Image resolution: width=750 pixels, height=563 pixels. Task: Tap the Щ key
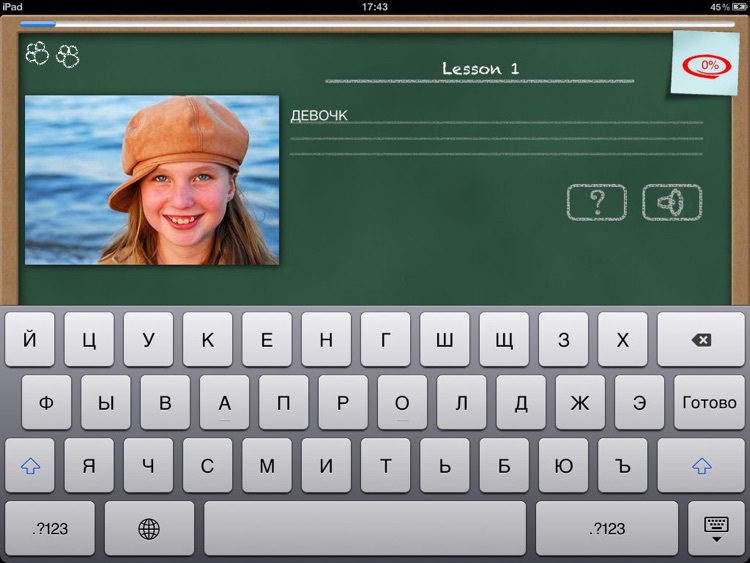coord(504,340)
